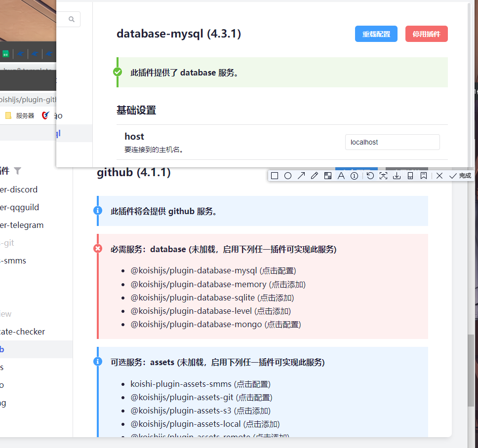The image size is (478, 448).
Task: Configure the koishi-plugin-assets-smms link
Action: [x=200, y=384]
